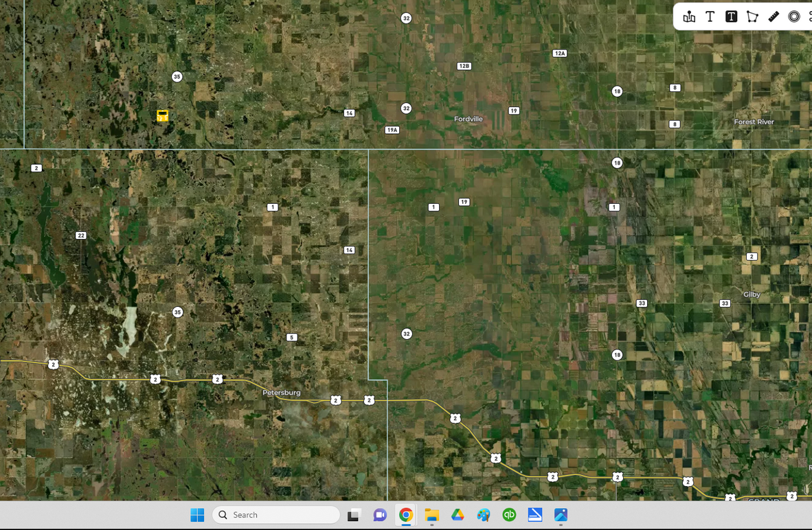Click the Forest River town label

click(754, 122)
